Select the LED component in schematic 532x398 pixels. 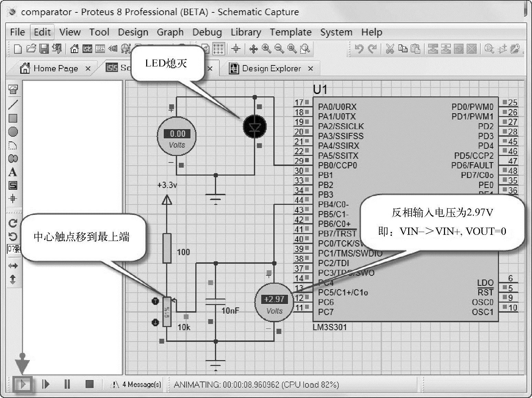coord(255,127)
